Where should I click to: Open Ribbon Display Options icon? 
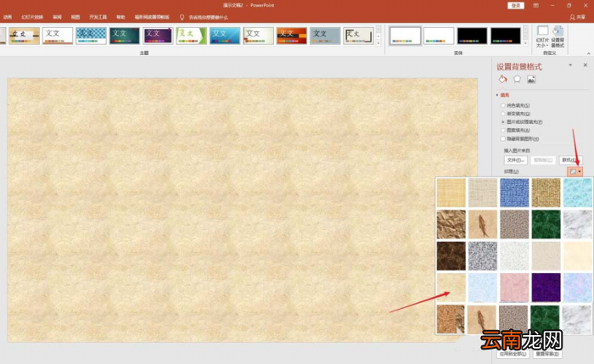pyautogui.click(x=535, y=5)
